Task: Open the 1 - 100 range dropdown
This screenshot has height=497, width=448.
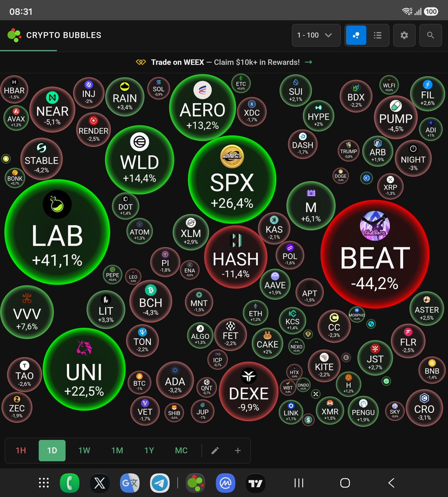Action: click(316, 35)
